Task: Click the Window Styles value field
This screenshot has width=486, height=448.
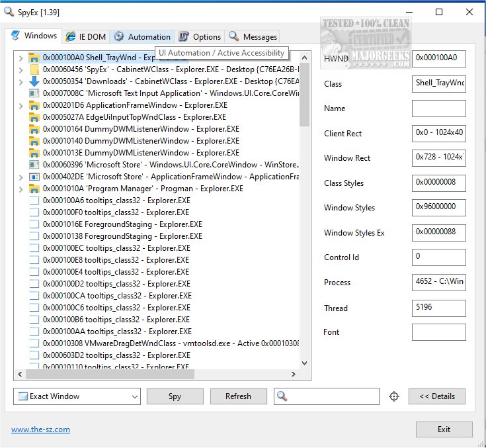Action: tap(438, 207)
